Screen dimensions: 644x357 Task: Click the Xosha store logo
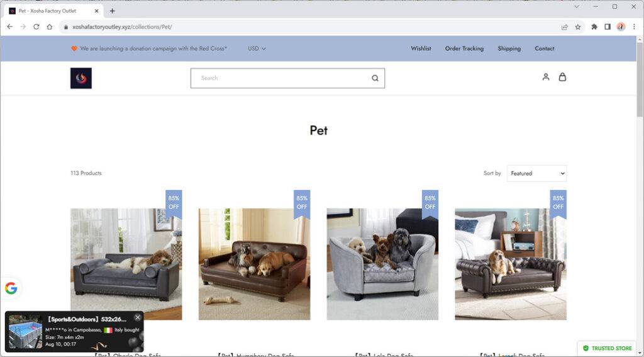pyautogui.click(x=81, y=78)
